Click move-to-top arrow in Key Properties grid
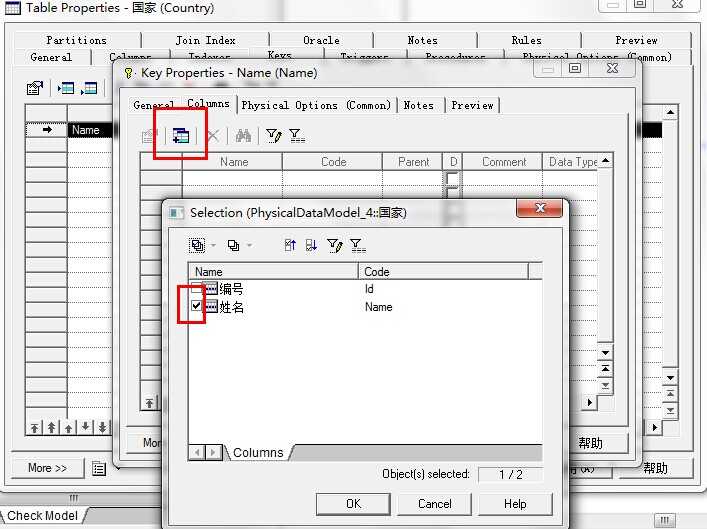Viewport: 707px width, 529px height. click(x=149, y=402)
